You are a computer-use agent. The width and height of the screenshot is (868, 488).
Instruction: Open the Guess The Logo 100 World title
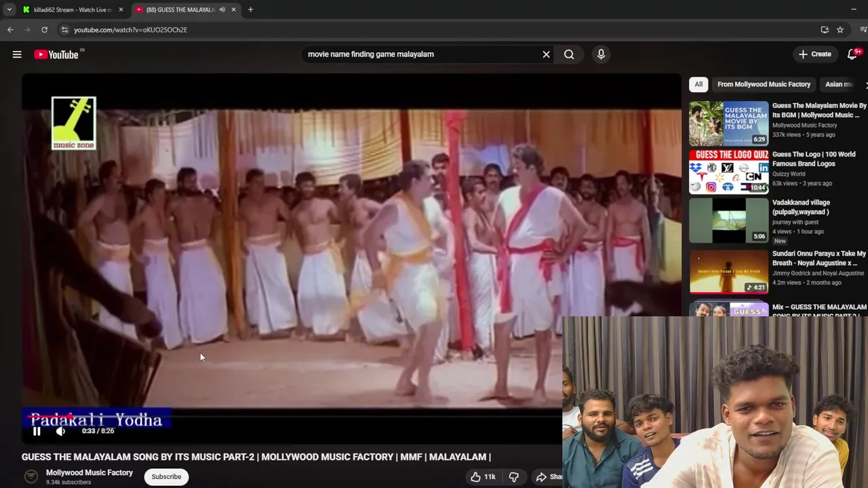click(814, 159)
